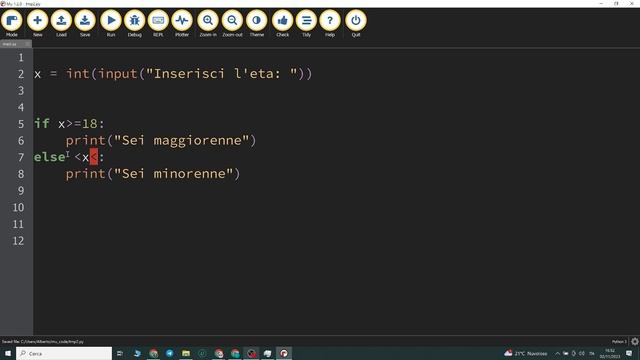
Task: Click the else keyword on line 7
Action: pyautogui.click(x=49, y=157)
